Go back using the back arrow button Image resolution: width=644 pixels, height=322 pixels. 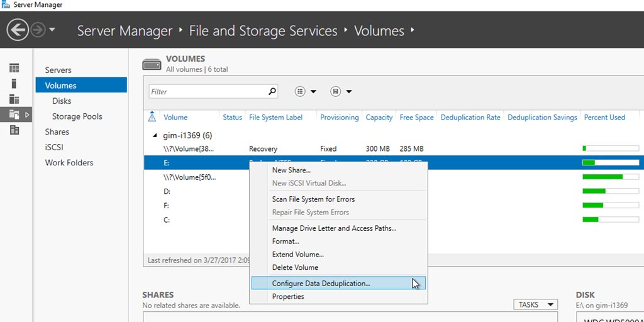tap(18, 30)
